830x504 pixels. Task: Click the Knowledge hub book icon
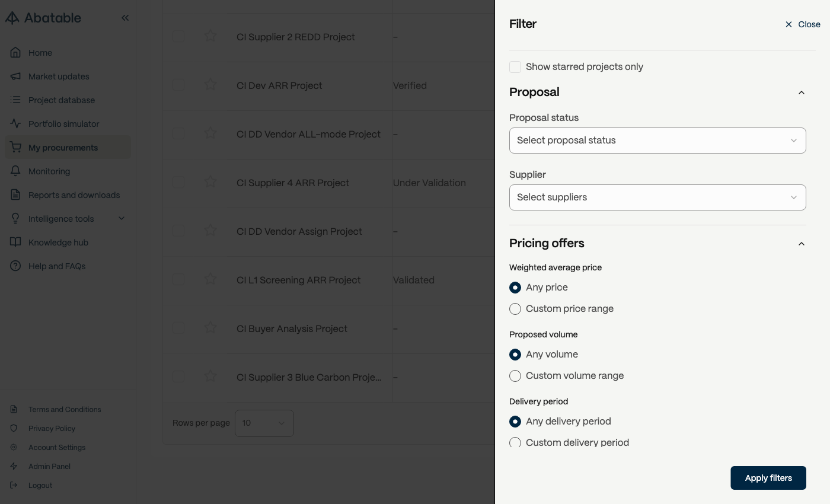(16, 243)
